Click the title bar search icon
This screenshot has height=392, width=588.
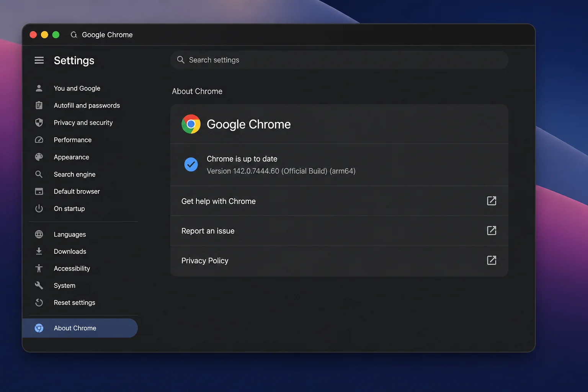tap(74, 35)
